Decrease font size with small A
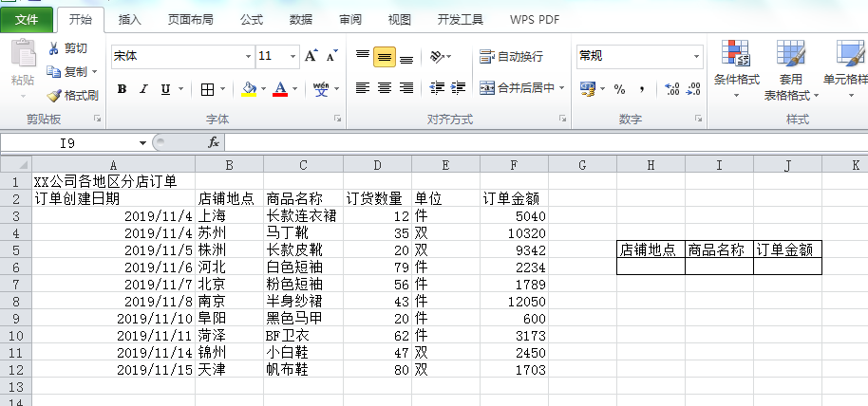 331,55
